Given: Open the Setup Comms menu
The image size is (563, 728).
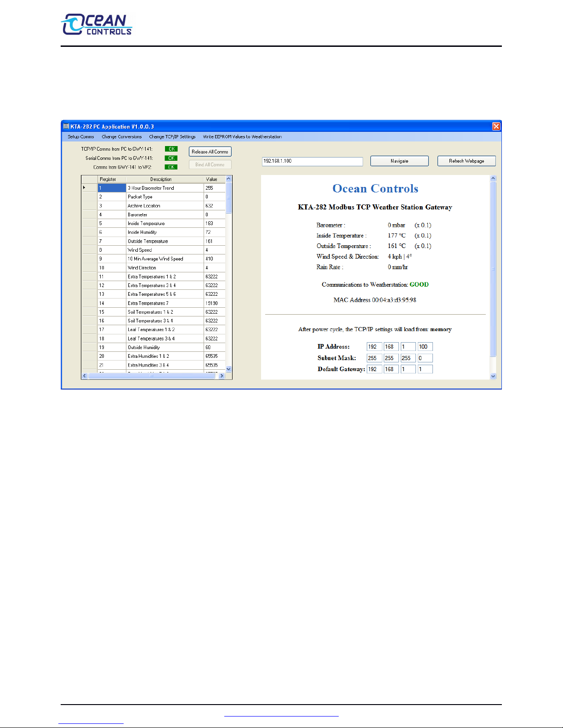Looking at the screenshot, I should point(81,137).
